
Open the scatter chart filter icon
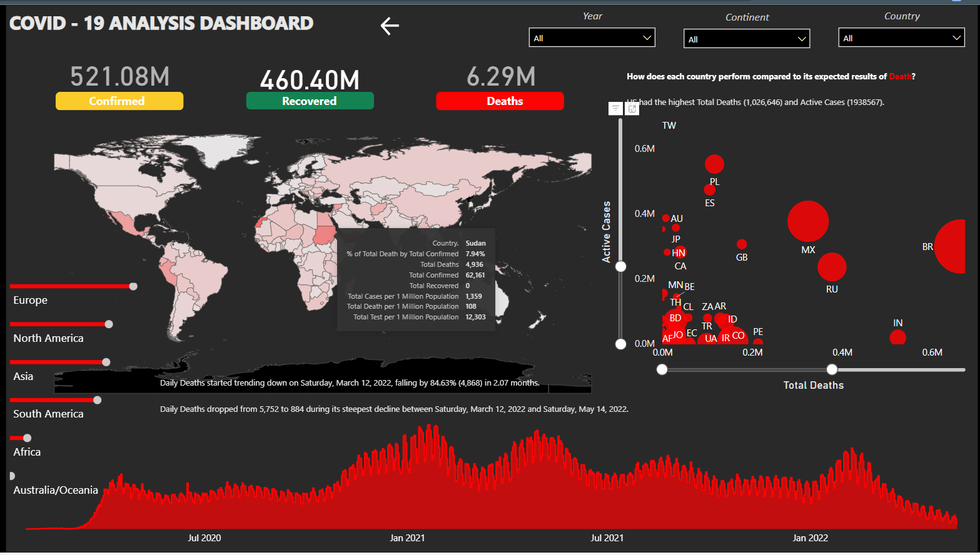[615, 109]
